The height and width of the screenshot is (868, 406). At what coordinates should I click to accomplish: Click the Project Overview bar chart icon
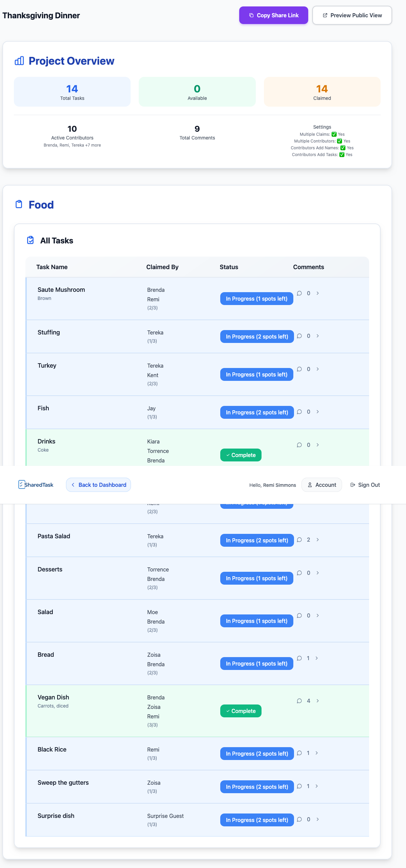pos(19,61)
